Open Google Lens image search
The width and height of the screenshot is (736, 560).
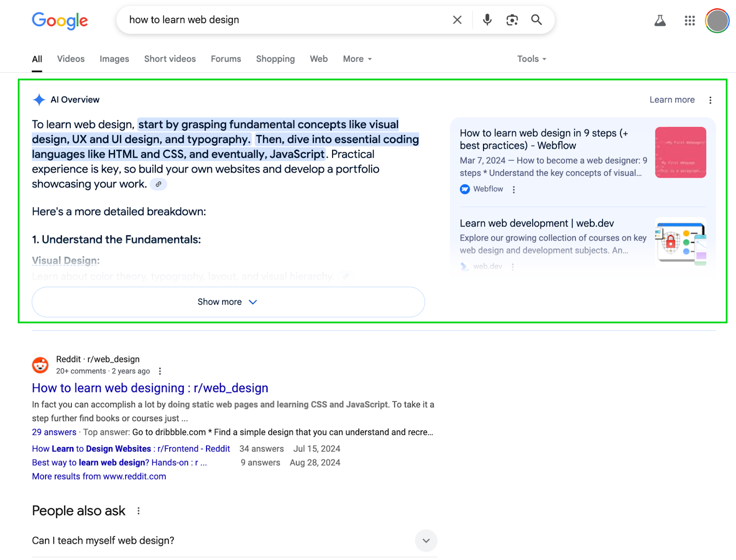pos(512,20)
